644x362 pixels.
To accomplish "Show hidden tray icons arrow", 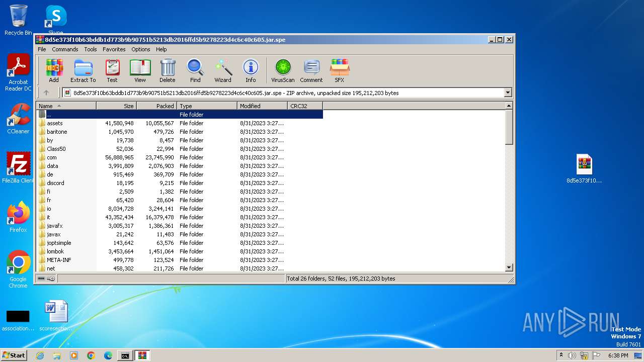I will 561,355.
